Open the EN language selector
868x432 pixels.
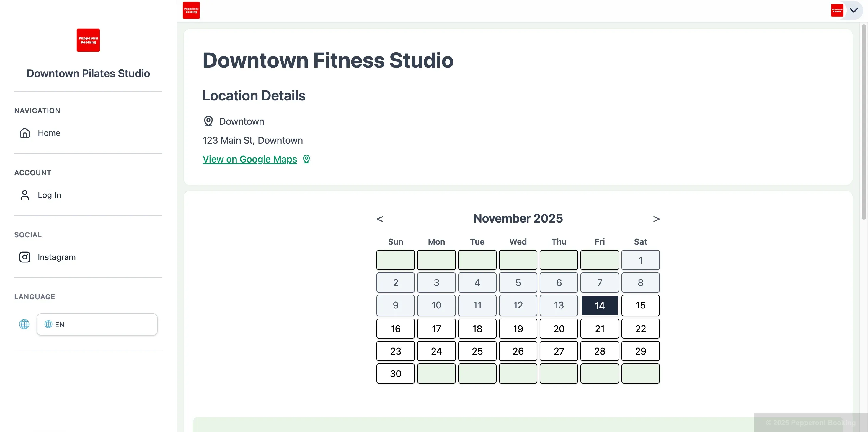point(97,324)
